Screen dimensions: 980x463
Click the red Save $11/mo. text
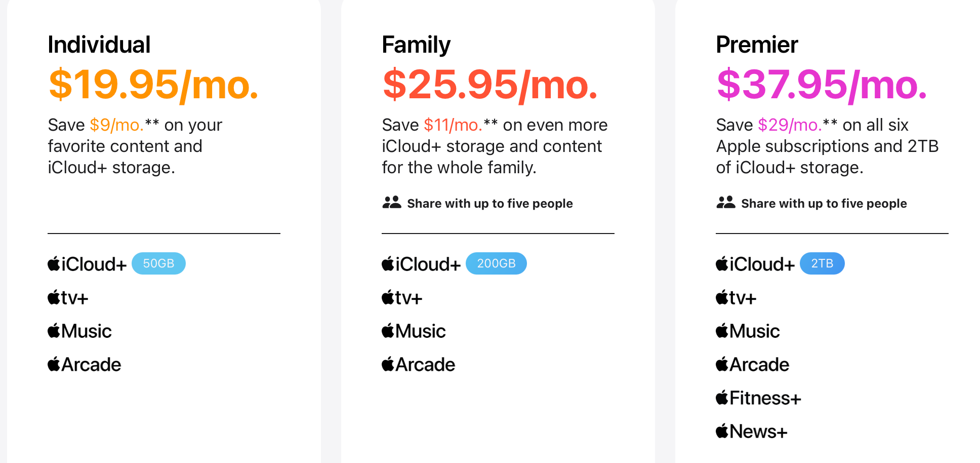point(453,125)
